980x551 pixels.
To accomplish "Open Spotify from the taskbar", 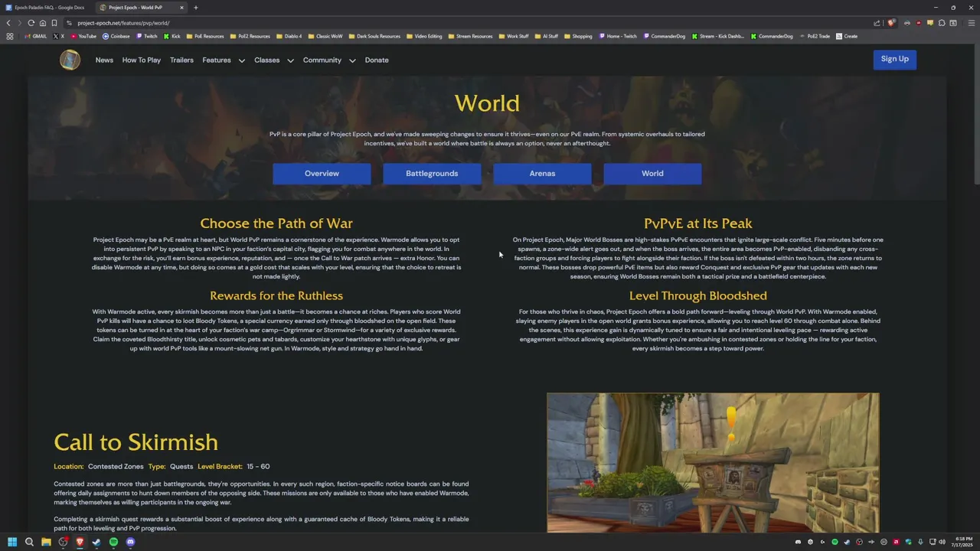I will (x=113, y=542).
